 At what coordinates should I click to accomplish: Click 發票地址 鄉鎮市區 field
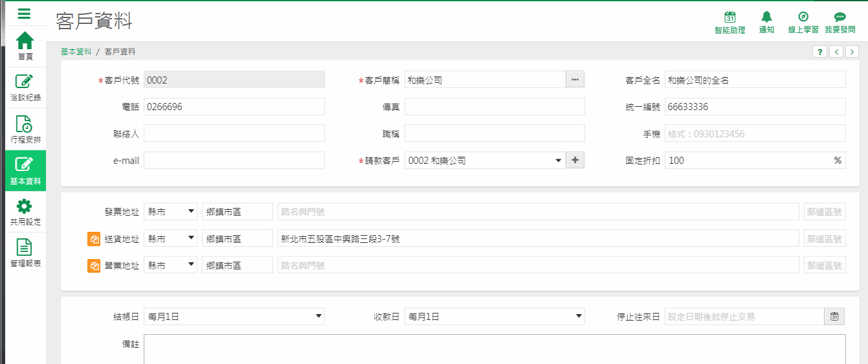[x=238, y=212]
